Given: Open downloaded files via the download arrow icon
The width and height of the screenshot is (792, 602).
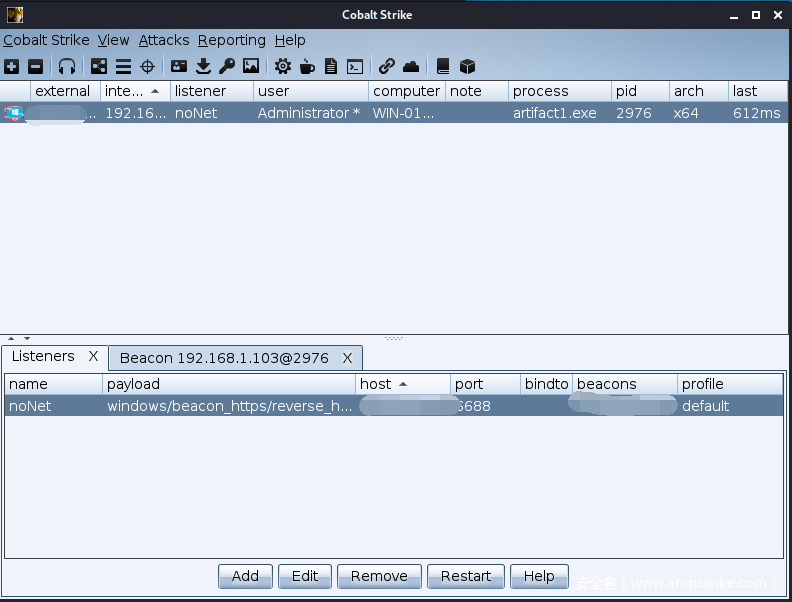Looking at the screenshot, I should (203, 67).
